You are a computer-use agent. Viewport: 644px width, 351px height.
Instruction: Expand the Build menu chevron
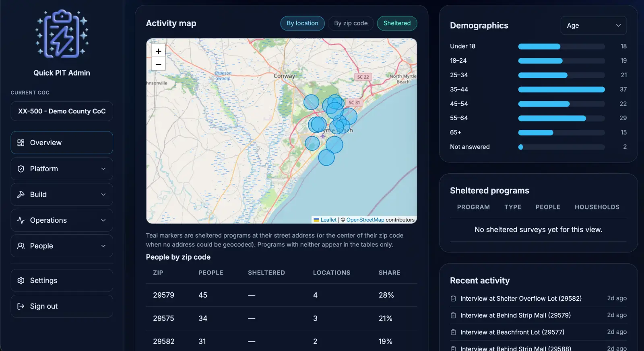coord(103,195)
